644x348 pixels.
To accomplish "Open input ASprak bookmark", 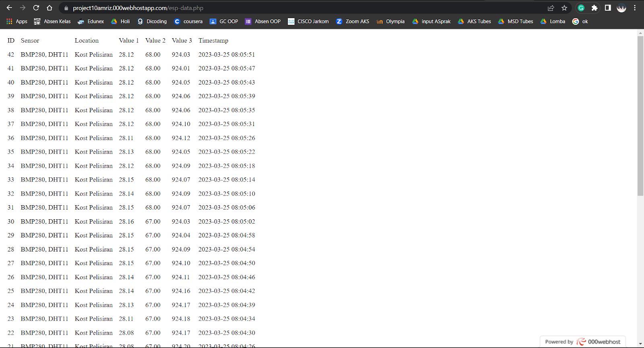I will point(431,21).
